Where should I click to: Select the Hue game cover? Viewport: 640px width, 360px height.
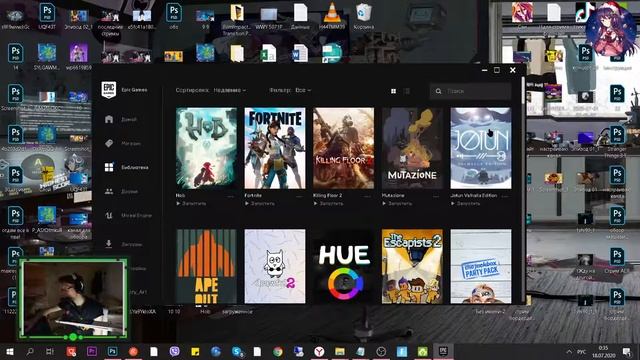[343, 266]
